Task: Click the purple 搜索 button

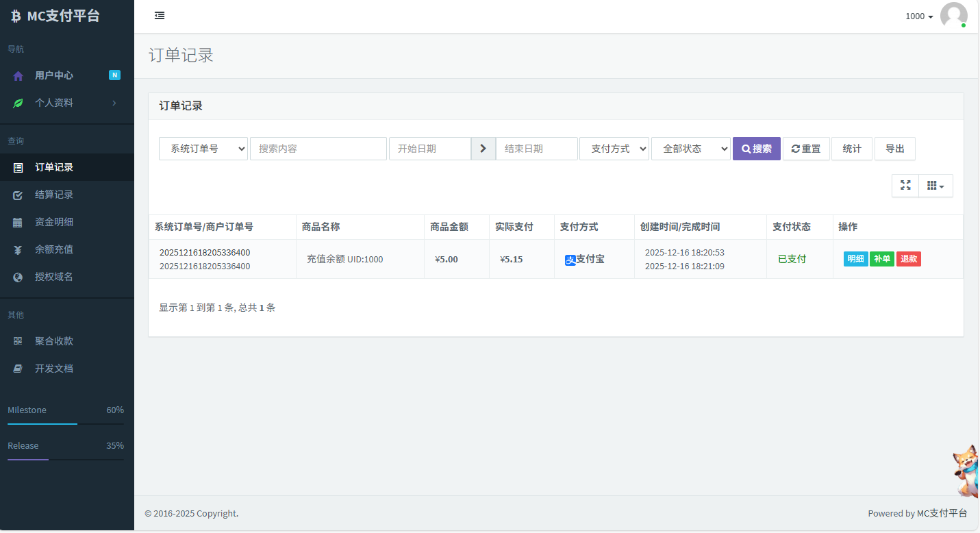Action: (756, 149)
